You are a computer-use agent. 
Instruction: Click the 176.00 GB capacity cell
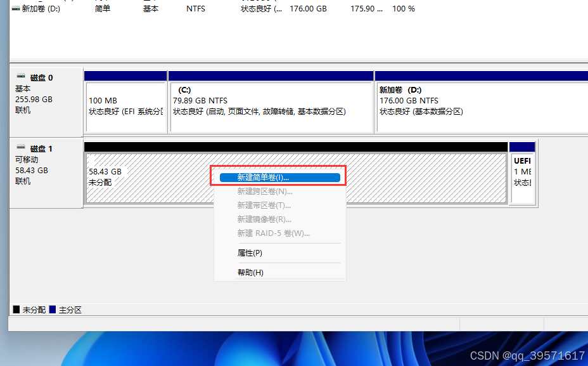(308, 9)
